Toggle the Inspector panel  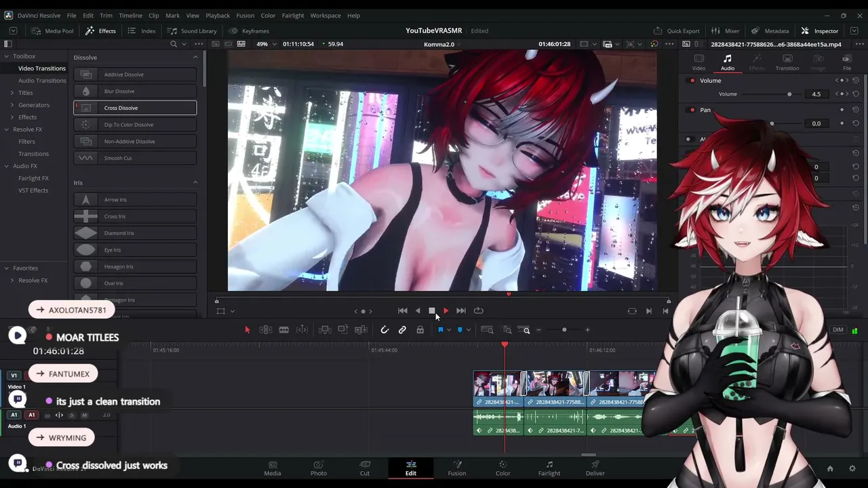[820, 30]
